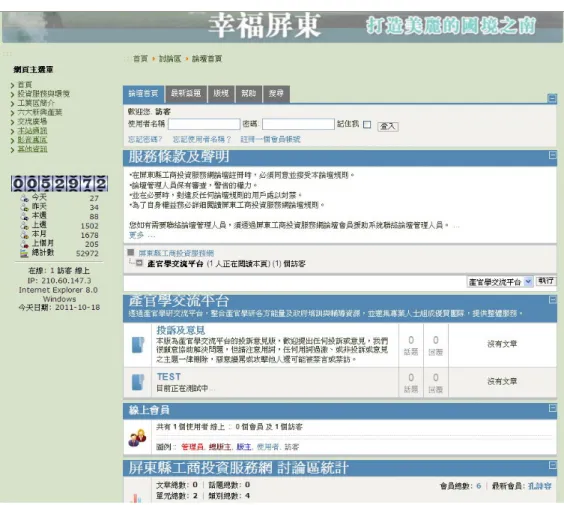Open the 投訴及意見 forum folder icon
The image size is (564, 505).
tap(138, 345)
